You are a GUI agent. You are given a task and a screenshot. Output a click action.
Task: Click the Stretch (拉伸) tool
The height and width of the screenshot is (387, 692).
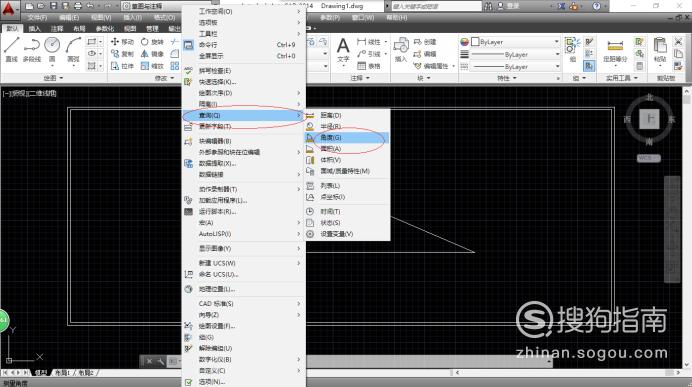tap(122, 66)
